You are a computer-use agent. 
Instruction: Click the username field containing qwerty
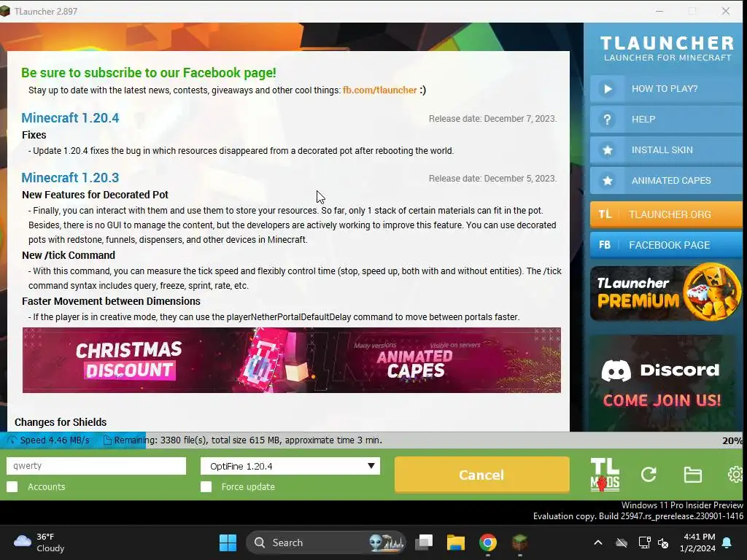click(96, 466)
